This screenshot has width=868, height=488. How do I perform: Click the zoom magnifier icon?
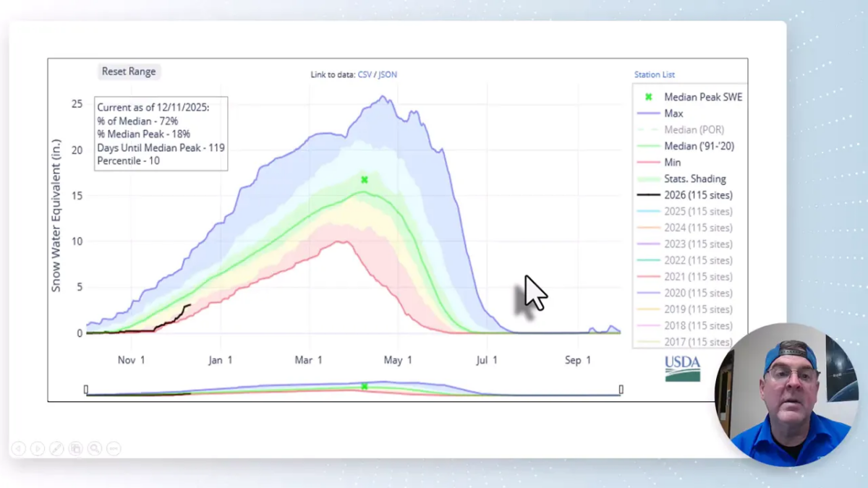(x=94, y=449)
